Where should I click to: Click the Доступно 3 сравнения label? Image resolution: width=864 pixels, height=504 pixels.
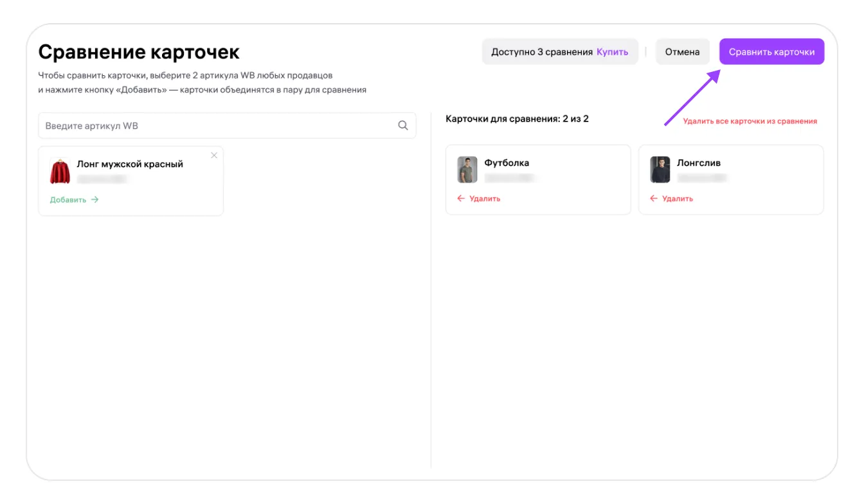point(541,52)
